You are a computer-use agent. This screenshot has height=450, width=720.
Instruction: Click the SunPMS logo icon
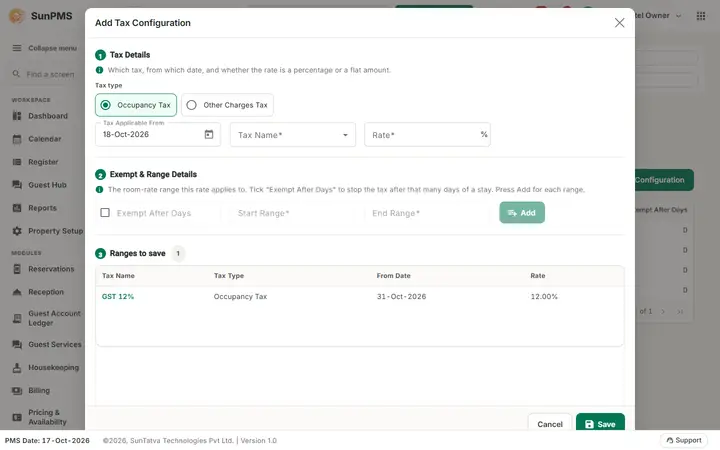click(x=17, y=16)
